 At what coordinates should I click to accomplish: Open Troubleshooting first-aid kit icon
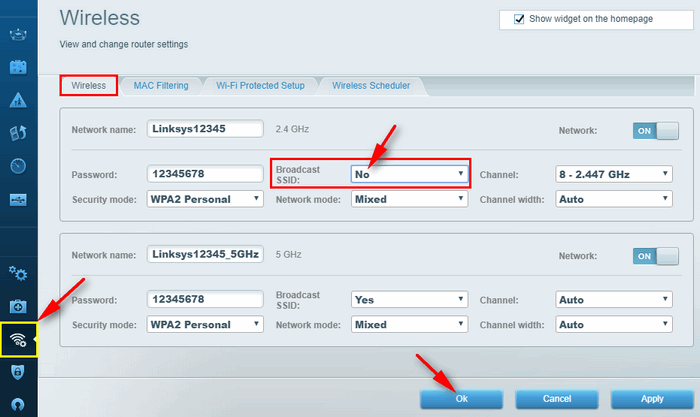click(18, 306)
